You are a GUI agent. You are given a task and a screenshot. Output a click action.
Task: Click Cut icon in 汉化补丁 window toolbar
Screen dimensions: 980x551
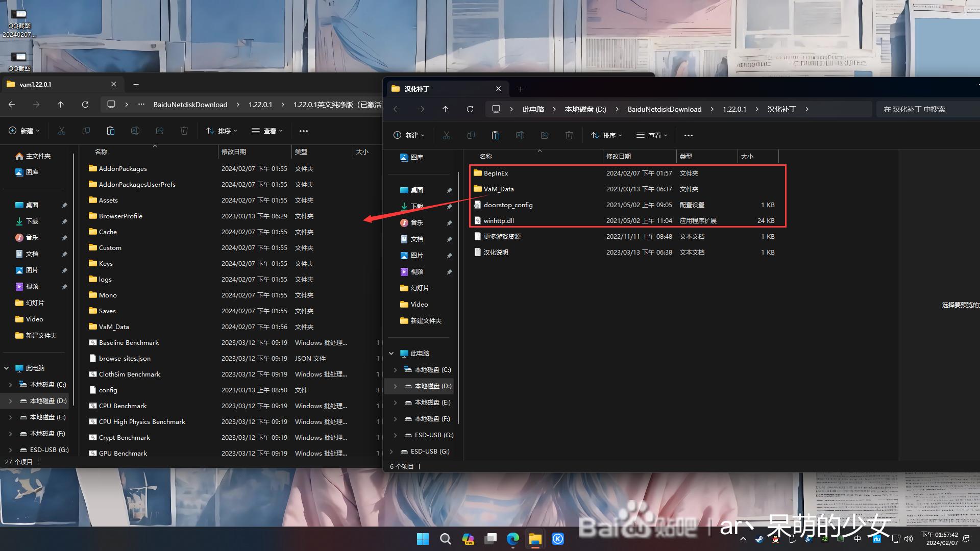tap(447, 135)
